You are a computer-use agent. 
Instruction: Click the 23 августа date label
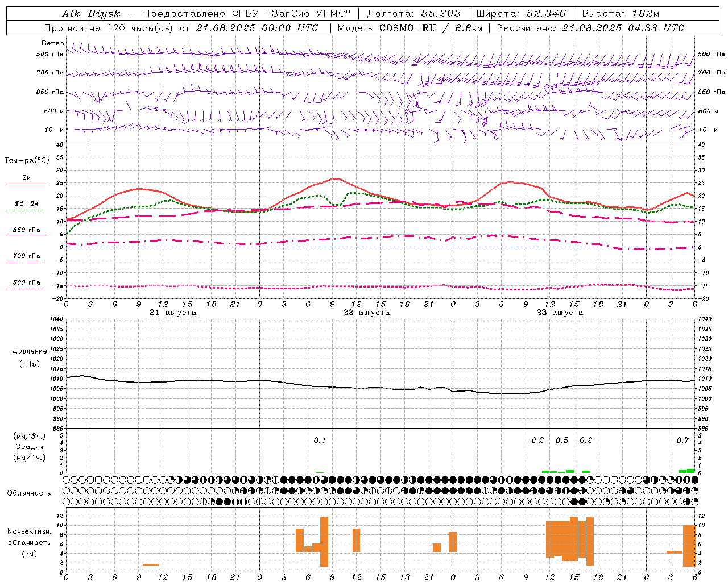pyautogui.click(x=560, y=313)
